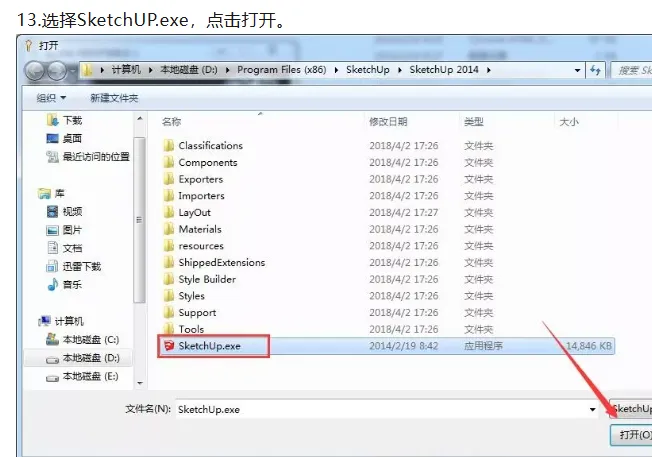Click the sidebar scroll up arrow

click(x=140, y=119)
